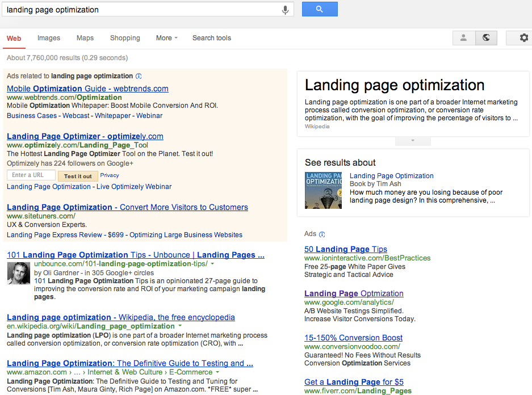The width and height of the screenshot is (532, 395).
Task: Click Optimizely has 224 followers on Google+ text
Action: tap(70, 163)
